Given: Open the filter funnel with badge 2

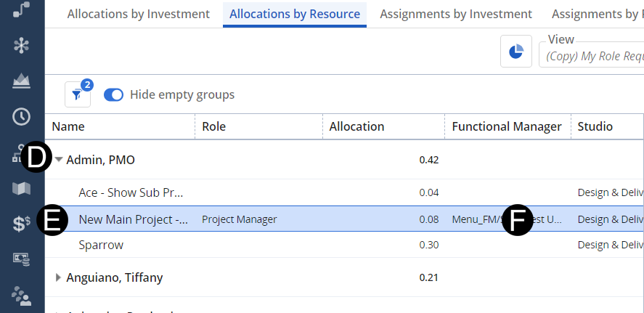Looking at the screenshot, I should click(78, 94).
